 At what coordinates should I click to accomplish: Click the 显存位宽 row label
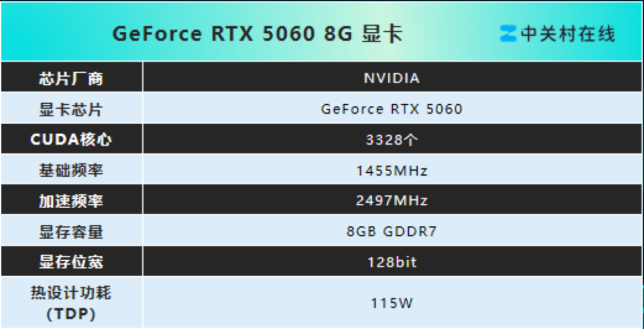pyautogui.click(x=71, y=262)
